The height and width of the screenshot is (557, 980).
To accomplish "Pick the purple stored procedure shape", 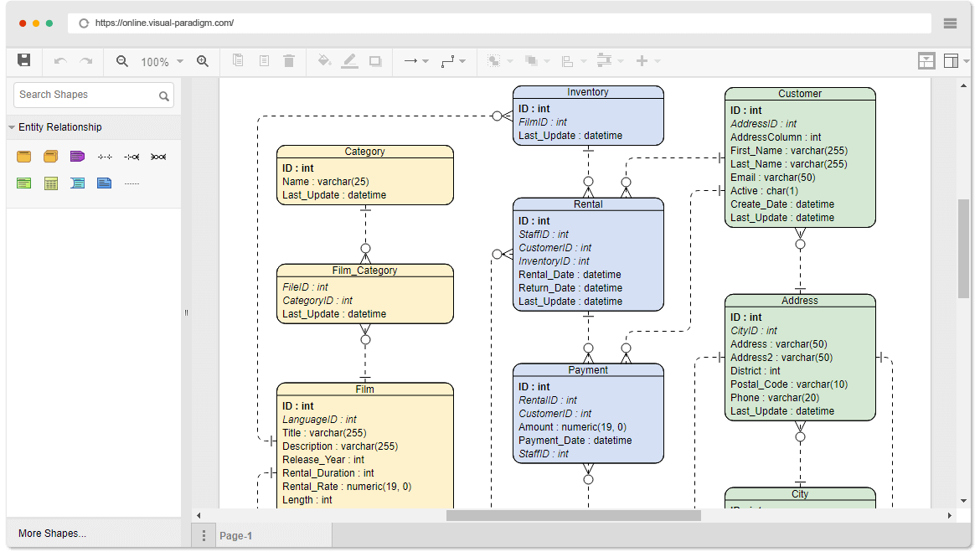I will pyautogui.click(x=77, y=157).
